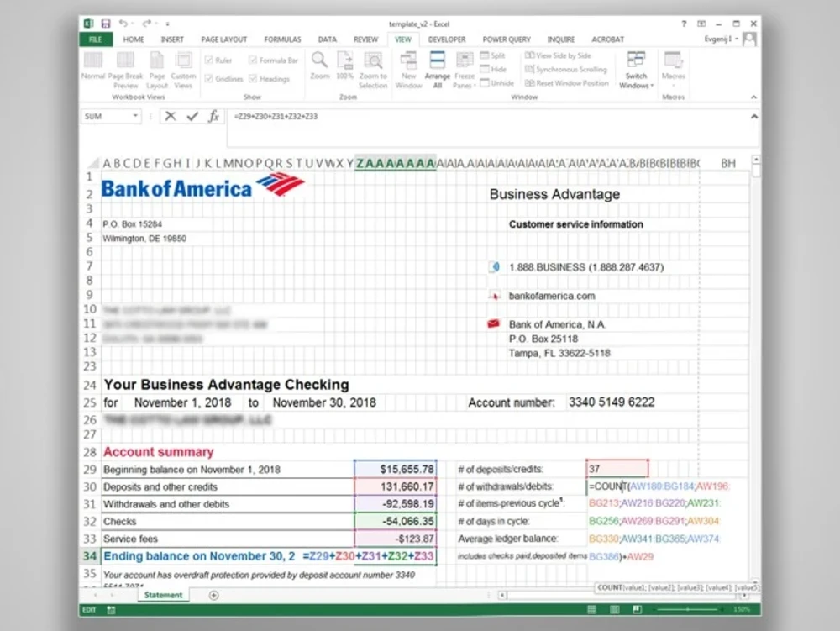Click the cell with deposits count 37
Viewport: 840px width, 631px height.
(x=617, y=469)
